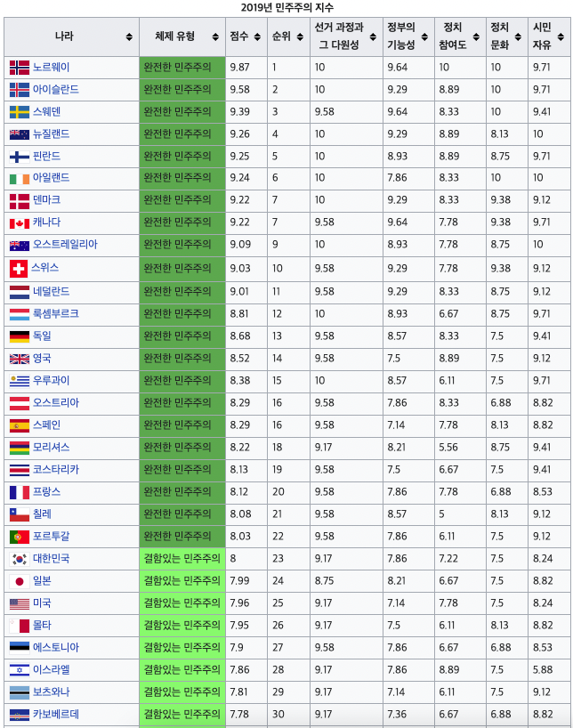Viewport: 573px width, 728px height.
Task: Click the Denmark flag icon
Action: pos(19,201)
